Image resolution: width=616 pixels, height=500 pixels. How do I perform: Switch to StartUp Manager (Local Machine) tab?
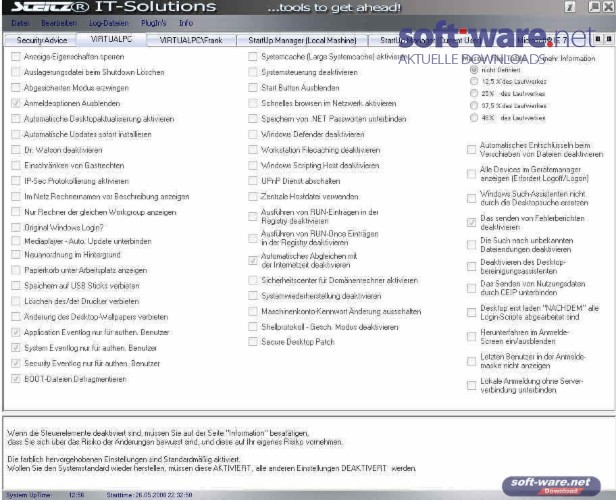pyautogui.click(x=302, y=40)
